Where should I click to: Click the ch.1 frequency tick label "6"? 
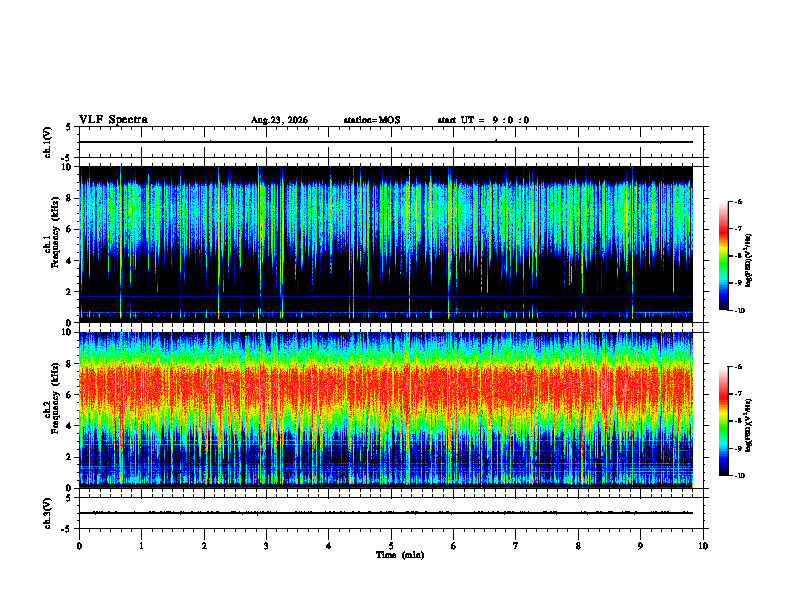tap(69, 230)
